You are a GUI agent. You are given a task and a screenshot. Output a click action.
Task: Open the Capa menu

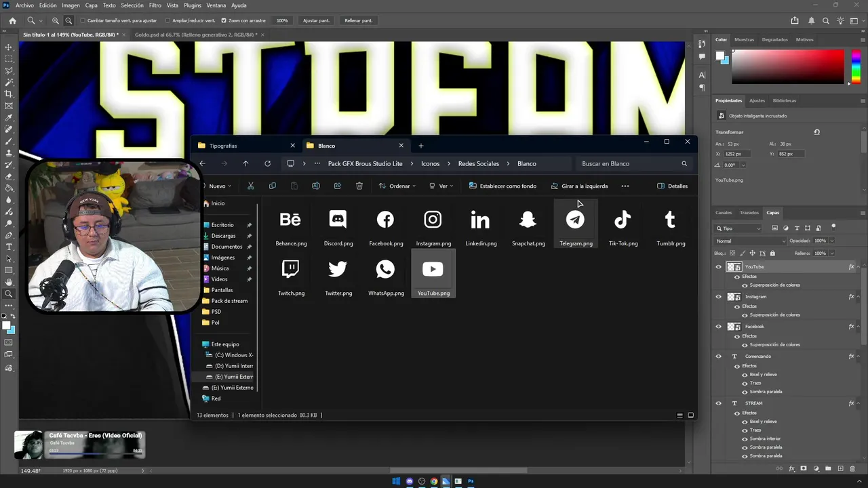coord(91,5)
